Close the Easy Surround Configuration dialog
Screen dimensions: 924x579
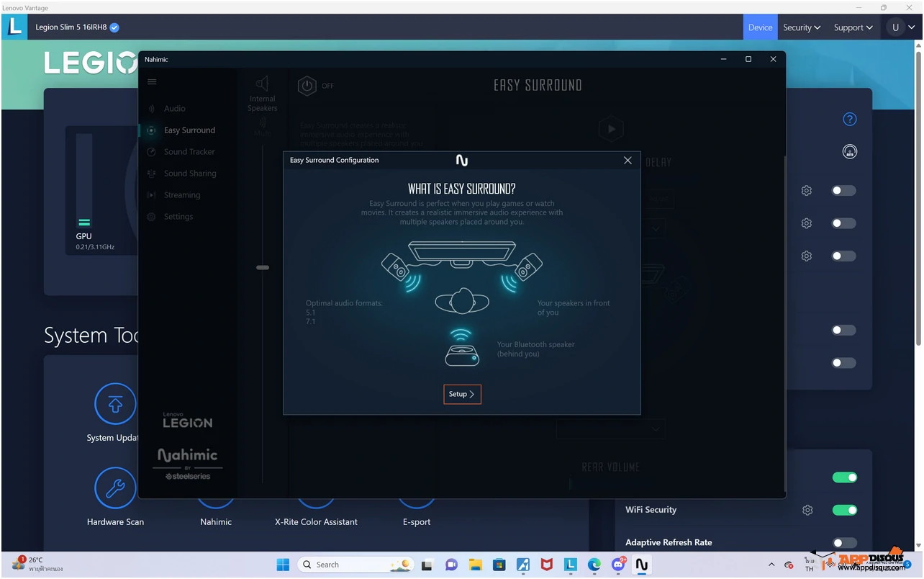(628, 161)
